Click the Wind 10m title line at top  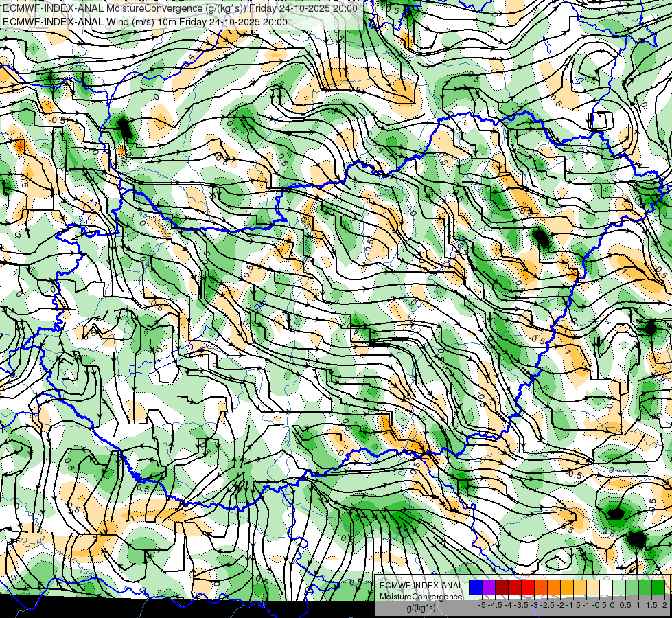point(145,22)
